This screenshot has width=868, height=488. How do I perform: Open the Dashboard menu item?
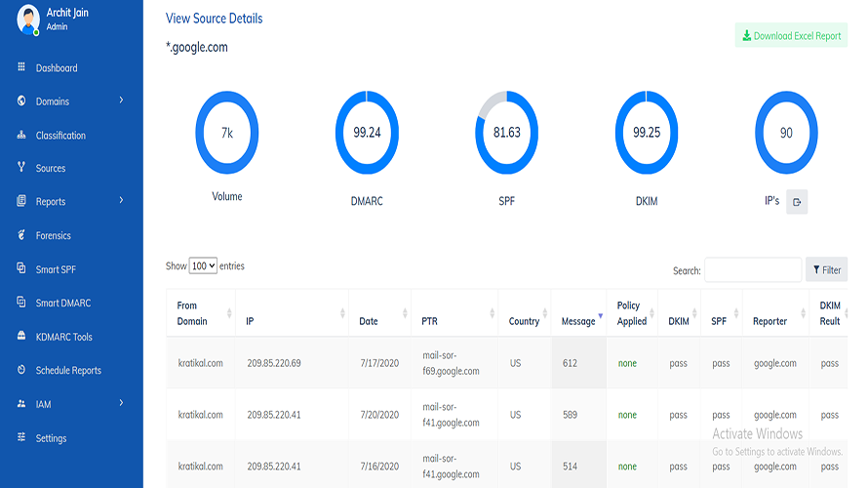(x=57, y=68)
